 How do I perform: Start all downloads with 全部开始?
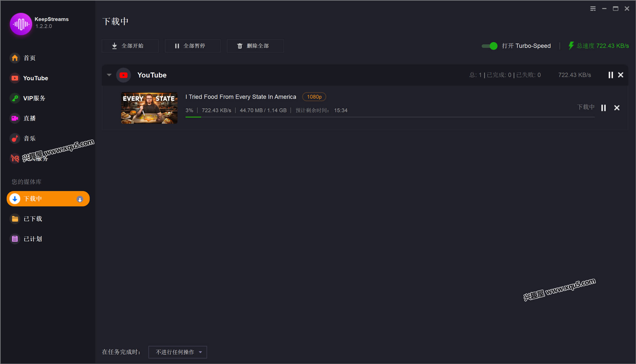[x=130, y=46]
